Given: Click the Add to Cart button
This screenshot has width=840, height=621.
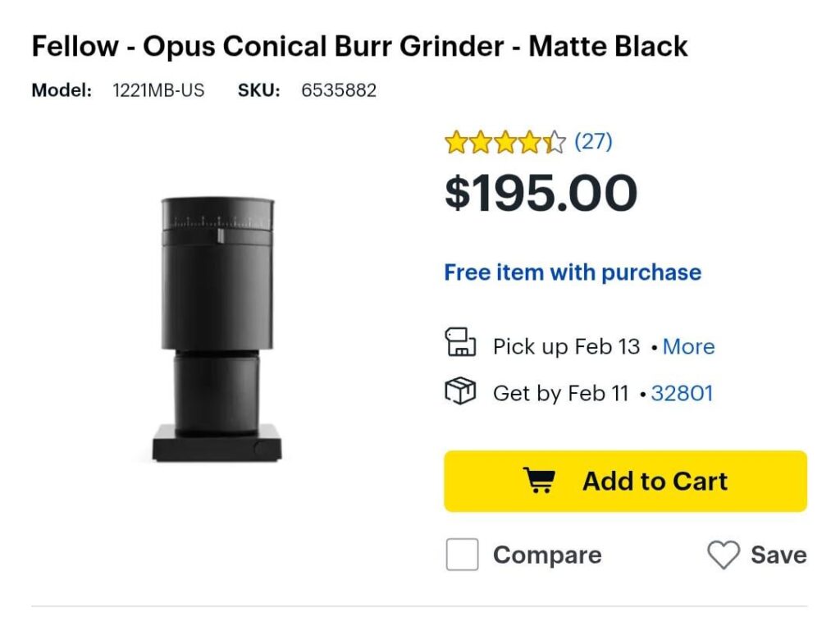Looking at the screenshot, I should pos(626,481).
